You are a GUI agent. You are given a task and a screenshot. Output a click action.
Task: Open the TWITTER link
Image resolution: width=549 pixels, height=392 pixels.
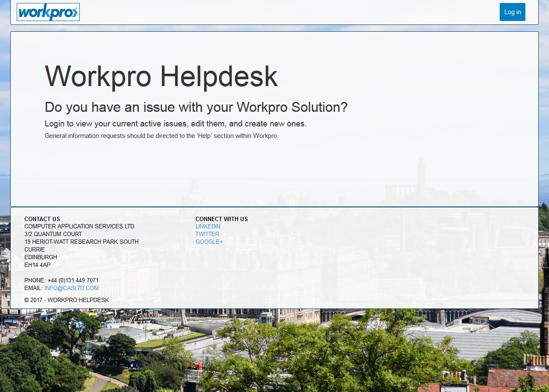pyautogui.click(x=207, y=234)
